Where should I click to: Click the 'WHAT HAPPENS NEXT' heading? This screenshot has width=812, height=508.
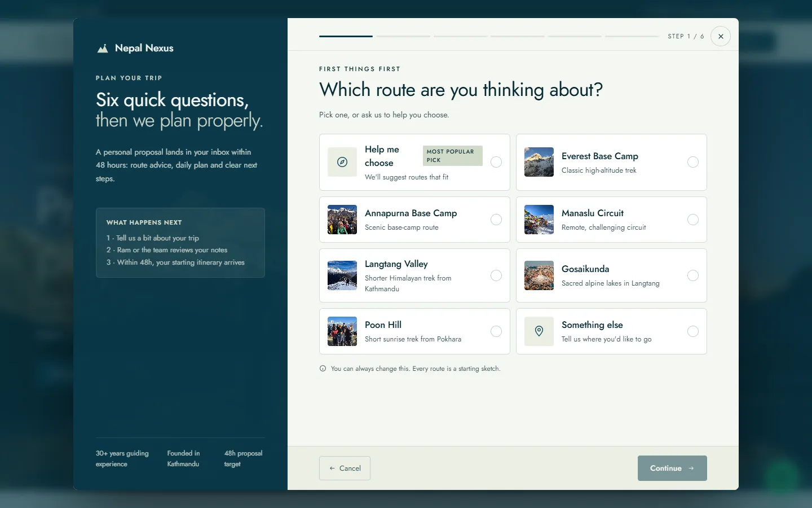[144, 222]
